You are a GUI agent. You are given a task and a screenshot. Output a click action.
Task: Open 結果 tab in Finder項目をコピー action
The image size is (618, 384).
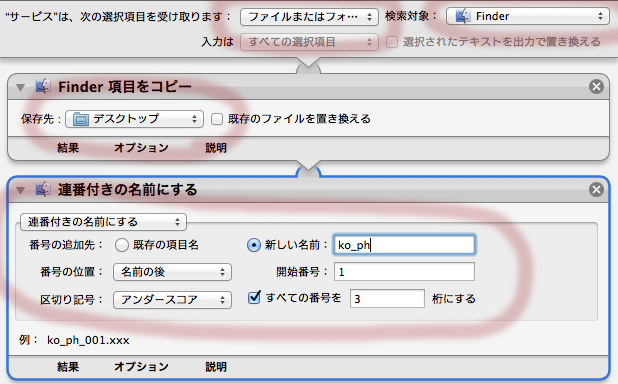coord(68,148)
